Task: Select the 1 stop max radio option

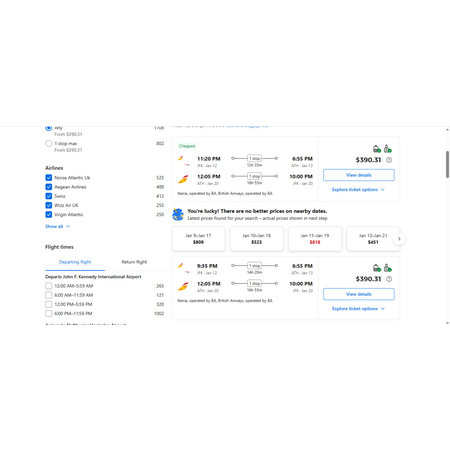Action: 49,144
